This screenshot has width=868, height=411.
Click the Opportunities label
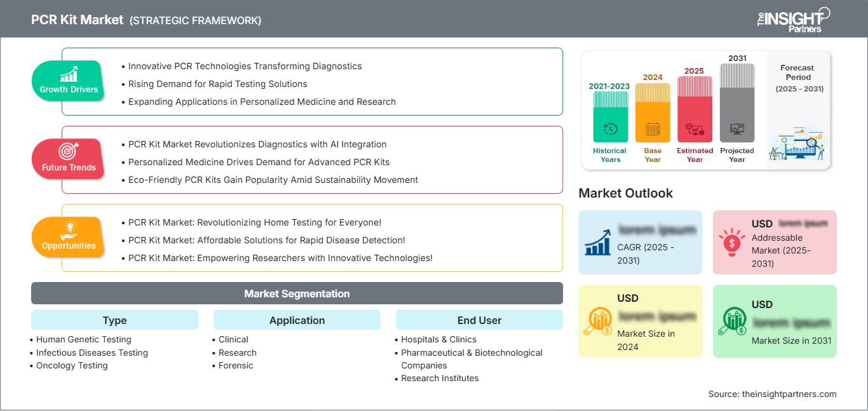pyautogui.click(x=69, y=246)
